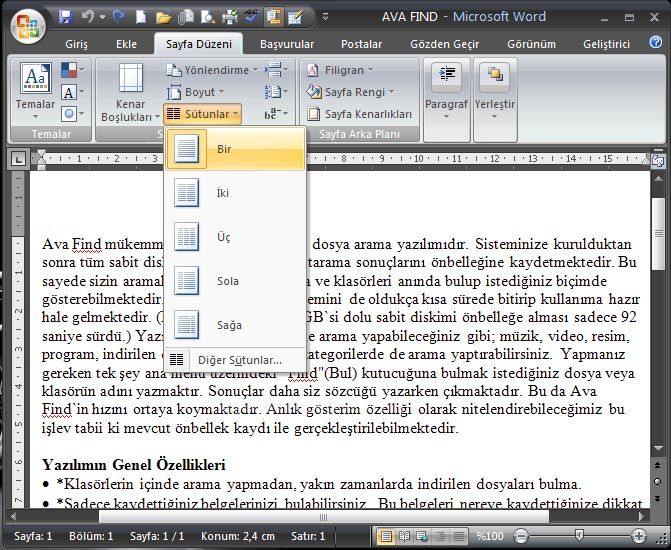Click the highlighted text box icon in the quick access toolbar
Image resolution: width=671 pixels, height=550 pixels.
tap(273, 17)
